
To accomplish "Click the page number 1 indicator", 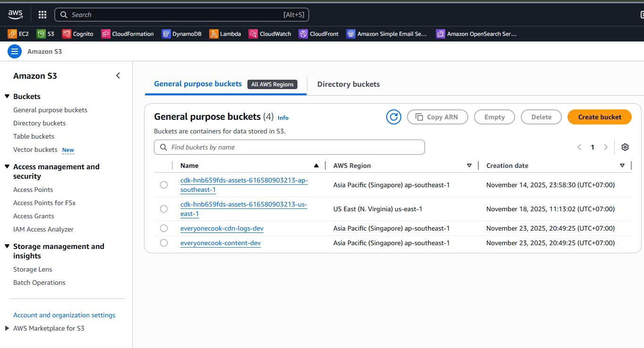I will tap(593, 147).
